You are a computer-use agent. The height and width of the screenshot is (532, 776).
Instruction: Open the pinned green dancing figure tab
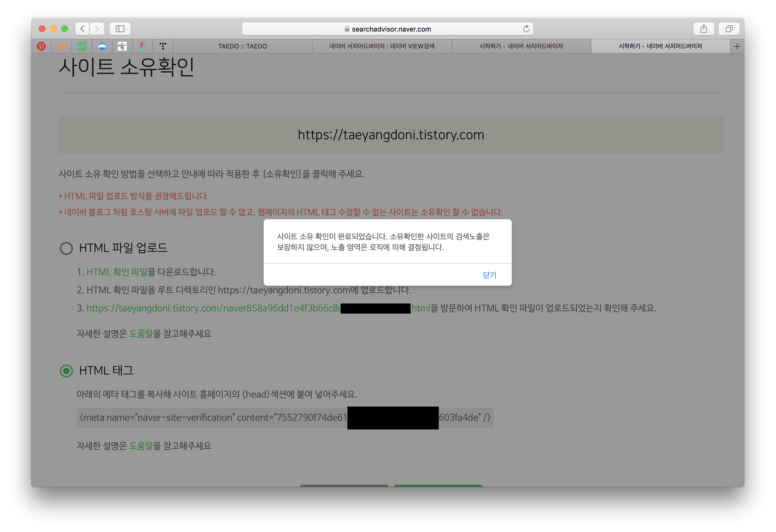(x=123, y=46)
